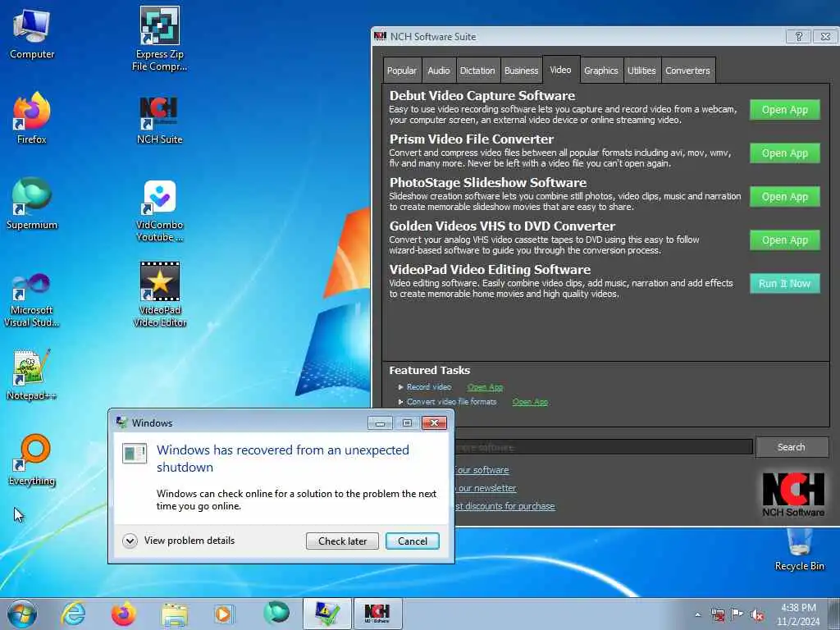Click the Featured Tasks heading
This screenshot has height=630, width=840.
429,370
